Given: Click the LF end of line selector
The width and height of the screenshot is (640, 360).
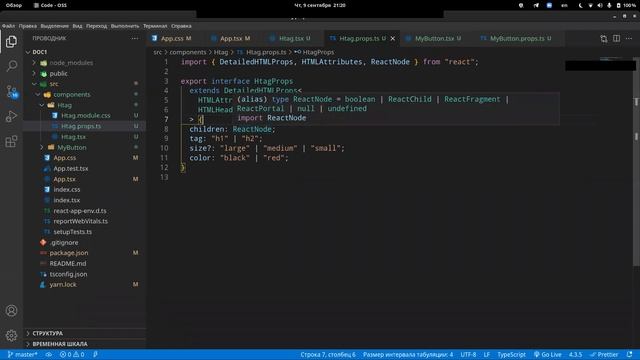Looking at the screenshot, I should [487, 354].
